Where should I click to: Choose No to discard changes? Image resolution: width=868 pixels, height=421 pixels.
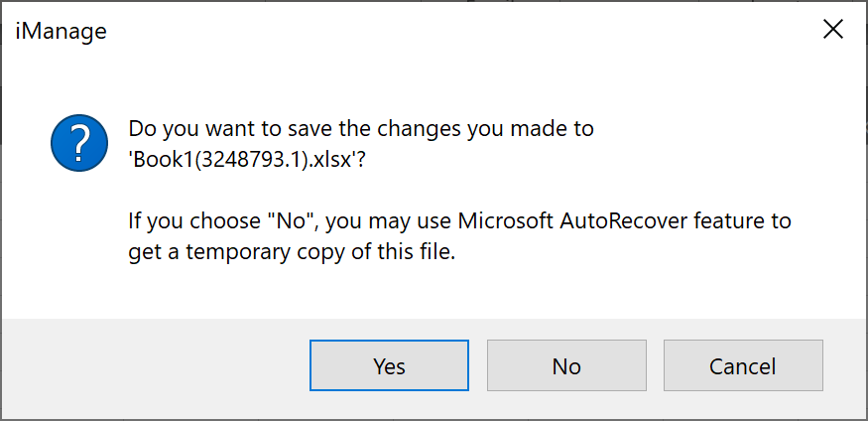pyautogui.click(x=566, y=365)
